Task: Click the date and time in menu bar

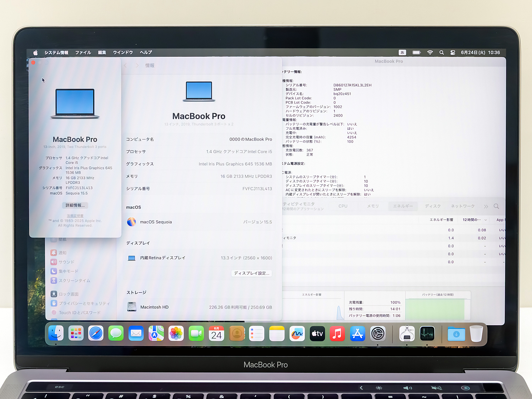Action: click(480, 52)
